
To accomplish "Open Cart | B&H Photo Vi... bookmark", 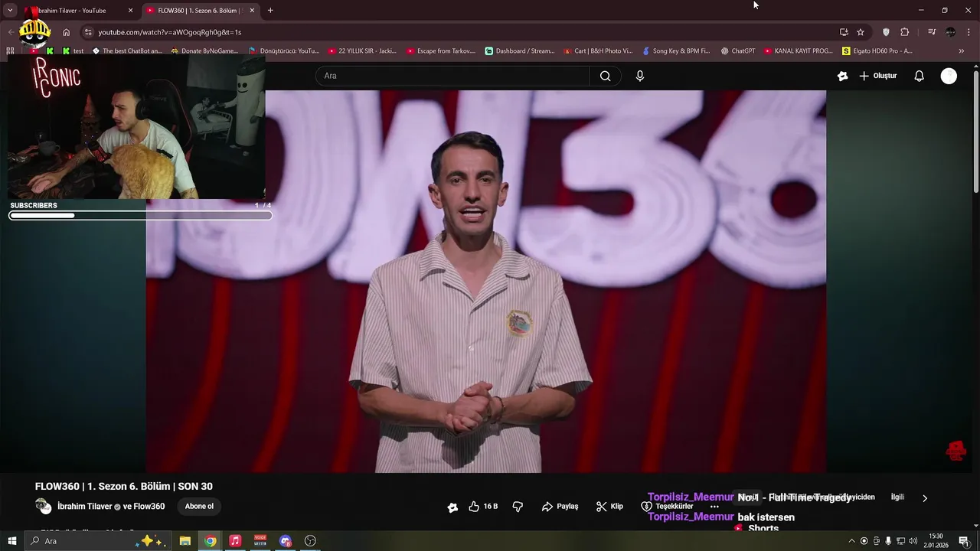I will point(598,51).
